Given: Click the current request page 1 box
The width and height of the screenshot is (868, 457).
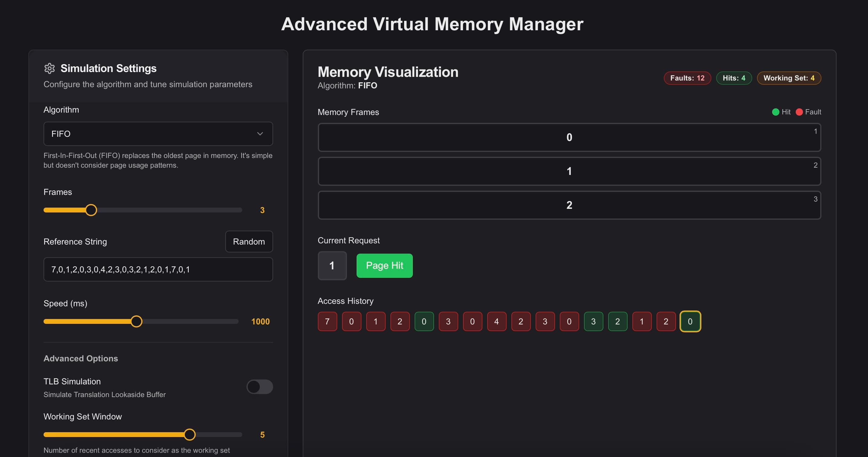Looking at the screenshot, I should [x=332, y=266].
